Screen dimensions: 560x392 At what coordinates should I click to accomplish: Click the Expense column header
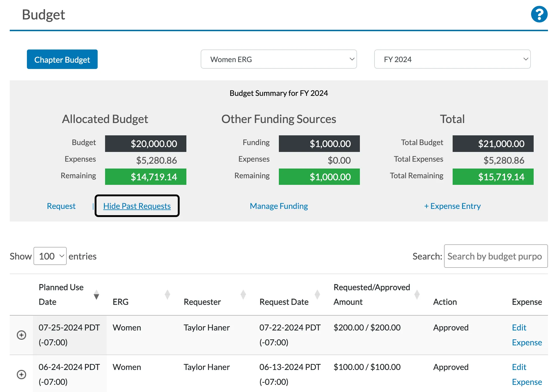tap(527, 302)
